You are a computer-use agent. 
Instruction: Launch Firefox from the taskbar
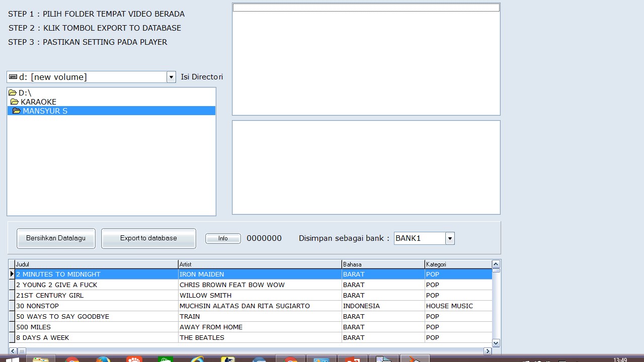point(103,358)
